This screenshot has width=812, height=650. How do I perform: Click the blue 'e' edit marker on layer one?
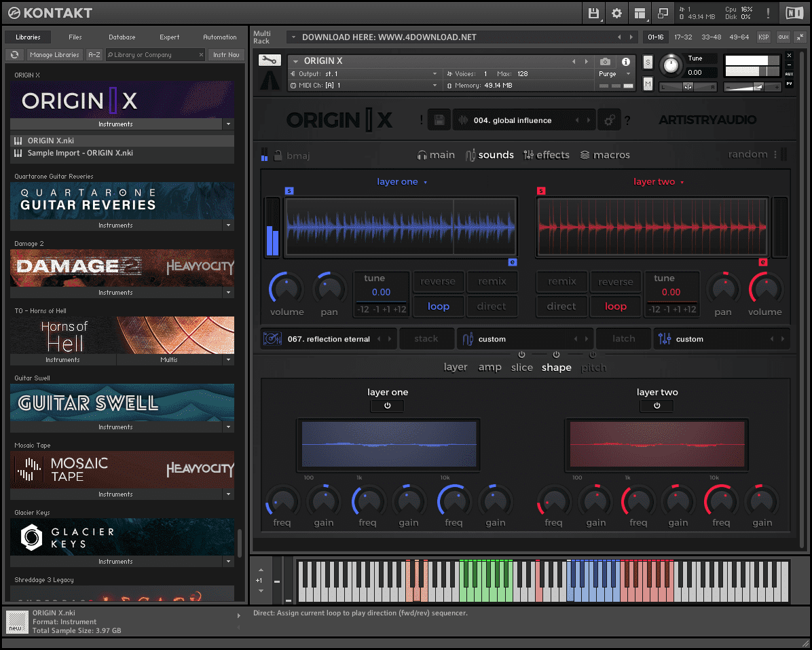512,262
